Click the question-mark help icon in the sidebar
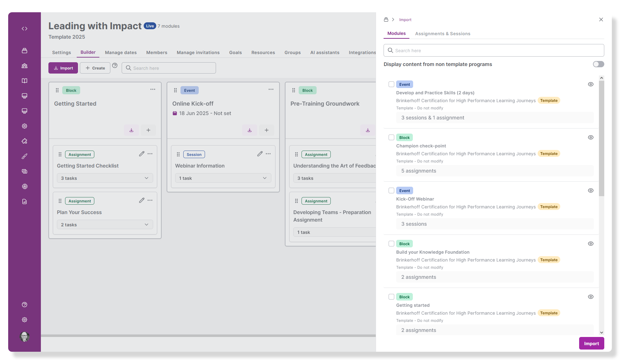Viewport: 620px width, 364px height. [25, 305]
